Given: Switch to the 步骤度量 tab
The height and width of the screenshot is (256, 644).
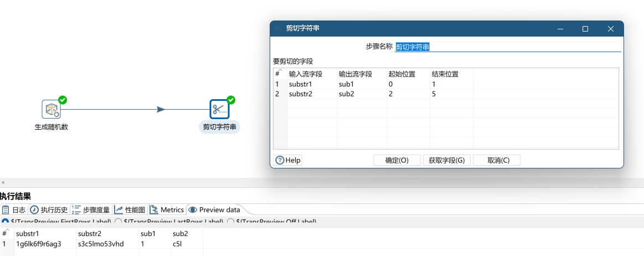Looking at the screenshot, I should (x=91, y=210).
